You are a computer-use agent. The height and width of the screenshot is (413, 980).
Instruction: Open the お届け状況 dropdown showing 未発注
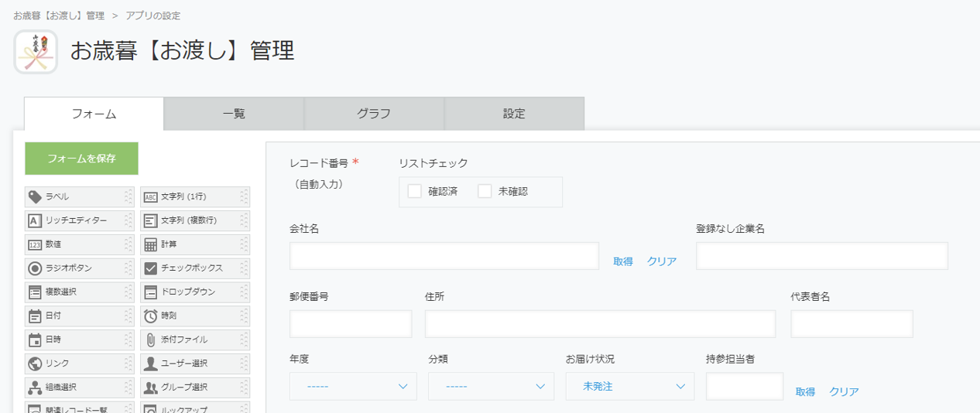pyautogui.click(x=629, y=387)
